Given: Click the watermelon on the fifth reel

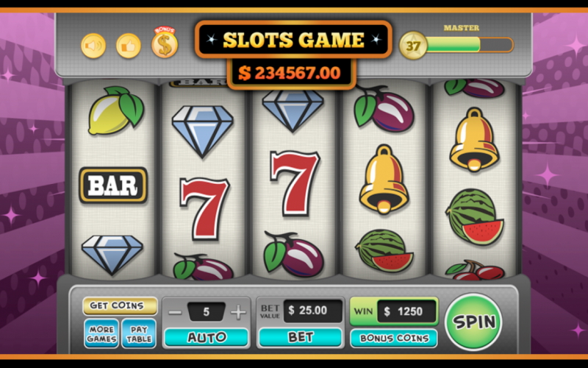Looking at the screenshot, I should coord(474,216).
